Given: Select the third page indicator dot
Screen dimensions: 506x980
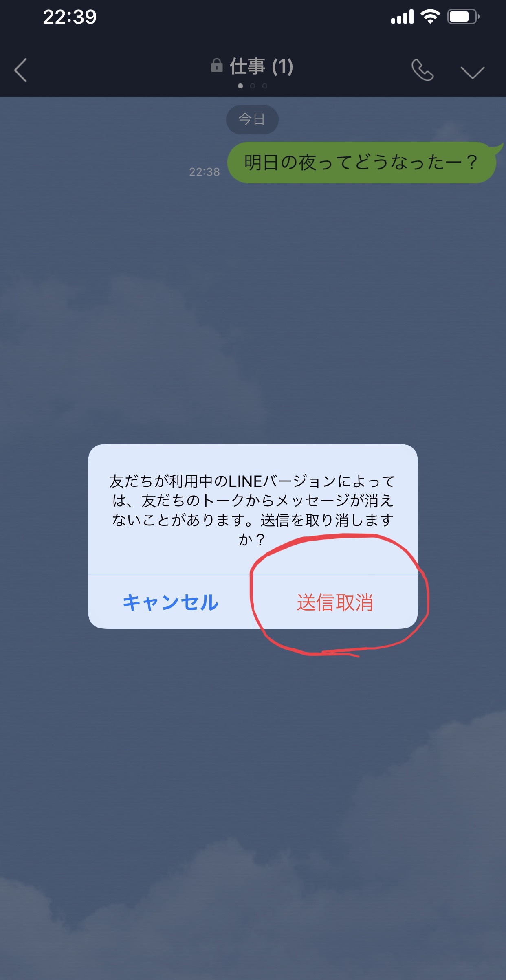Looking at the screenshot, I should 265,86.
